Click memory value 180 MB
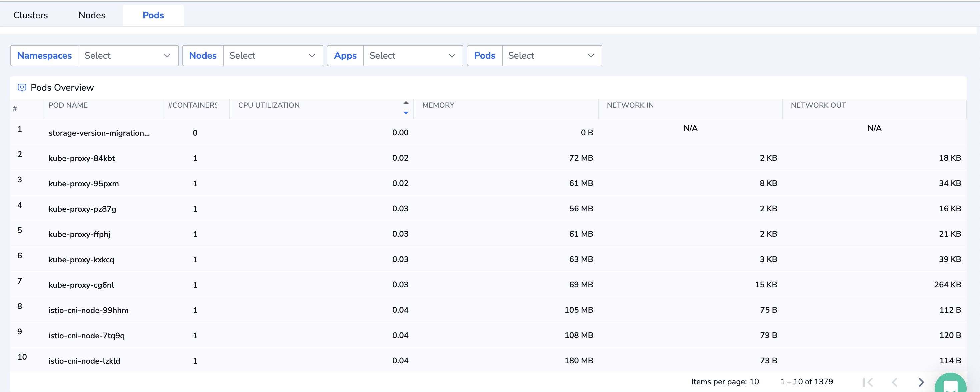980x392 pixels. point(579,360)
